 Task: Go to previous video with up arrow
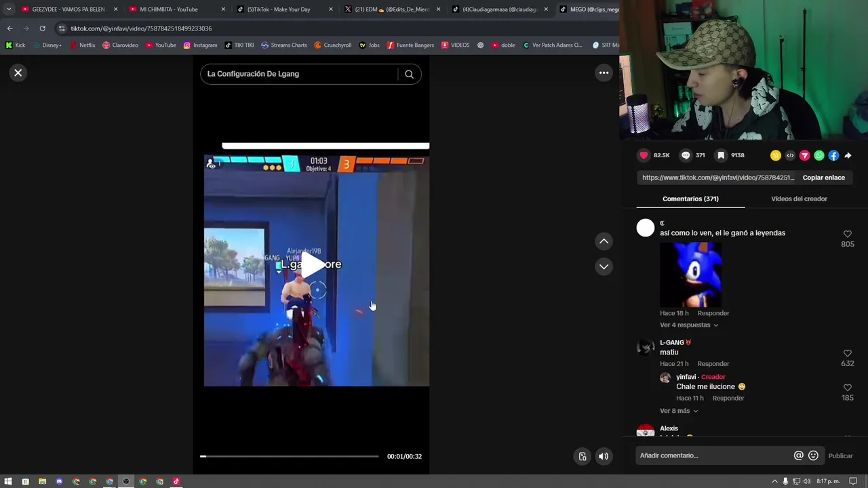coord(604,241)
